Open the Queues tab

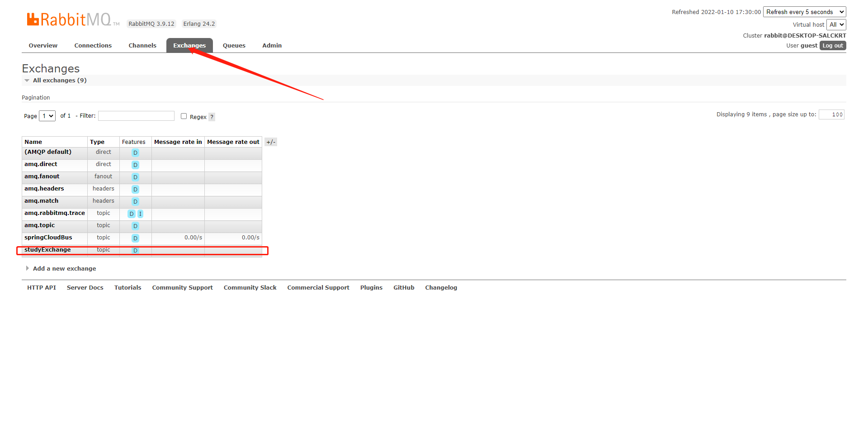point(234,45)
